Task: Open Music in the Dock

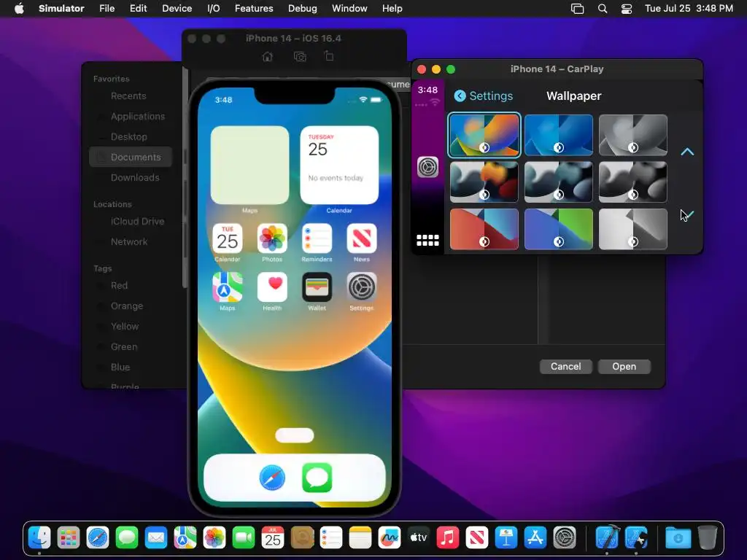Action: (447, 538)
